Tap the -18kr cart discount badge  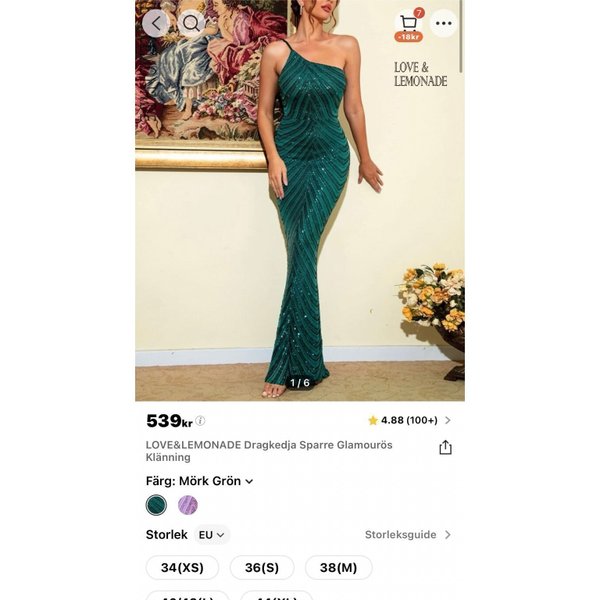coord(409,37)
